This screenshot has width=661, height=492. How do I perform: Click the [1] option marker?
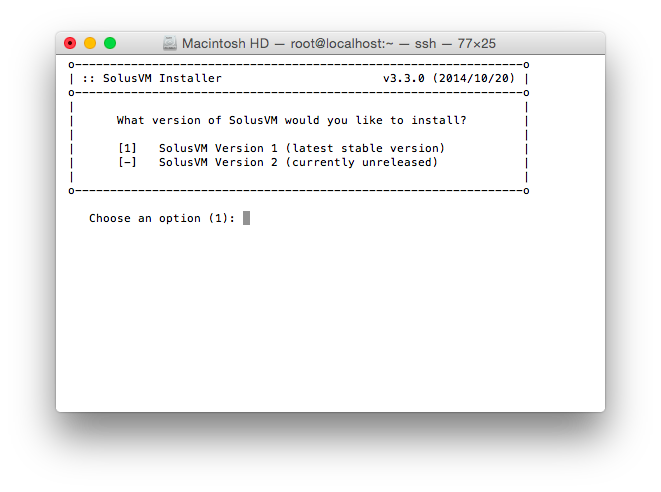(x=127, y=148)
